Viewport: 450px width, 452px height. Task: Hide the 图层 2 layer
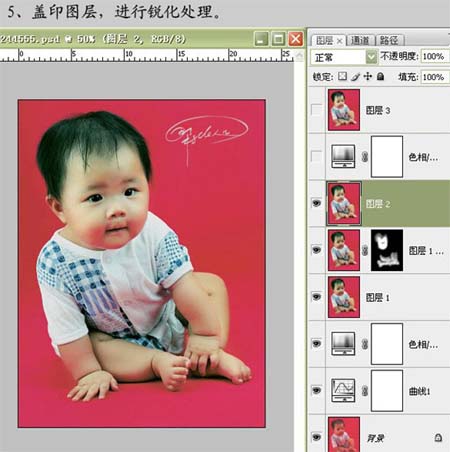(316, 203)
